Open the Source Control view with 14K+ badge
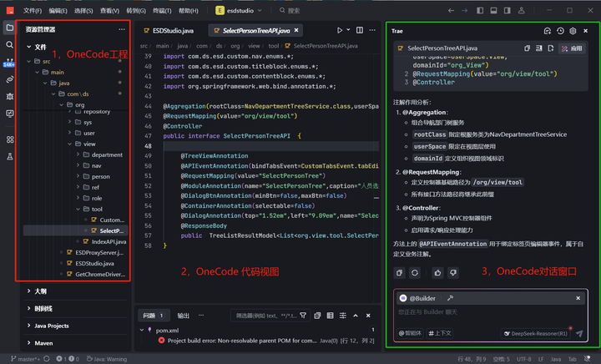 [9, 63]
